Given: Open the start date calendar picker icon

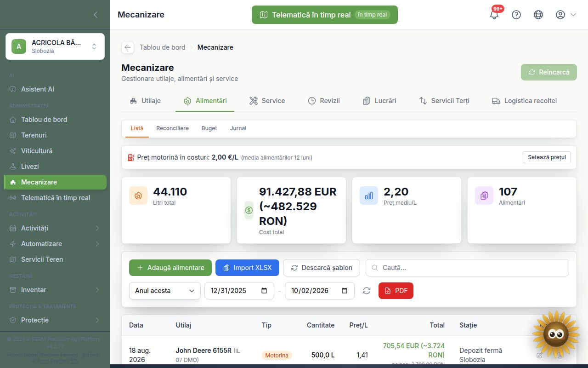Looking at the screenshot, I should pyautogui.click(x=264, y=291).
